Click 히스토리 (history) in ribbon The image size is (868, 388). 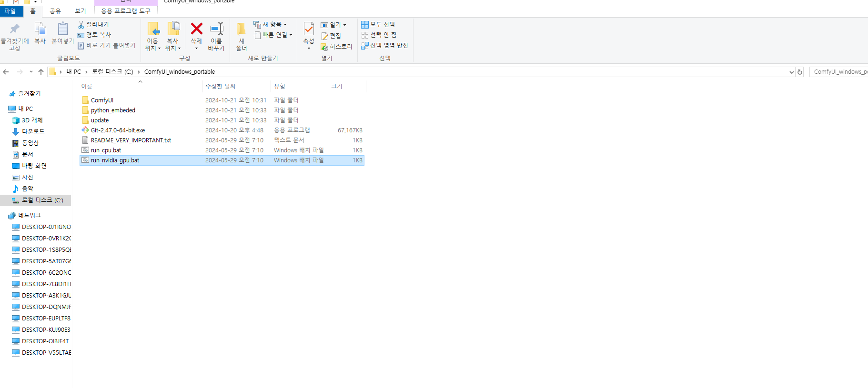tap(336, 47)
